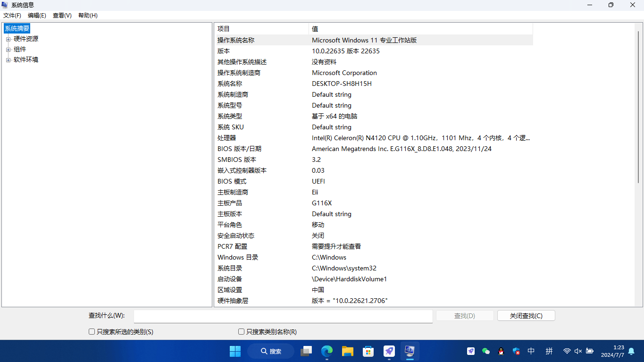Viewport: 644px width, 362px height.
Task: Open Task View in the taskbar
Action: click(306, 351)
